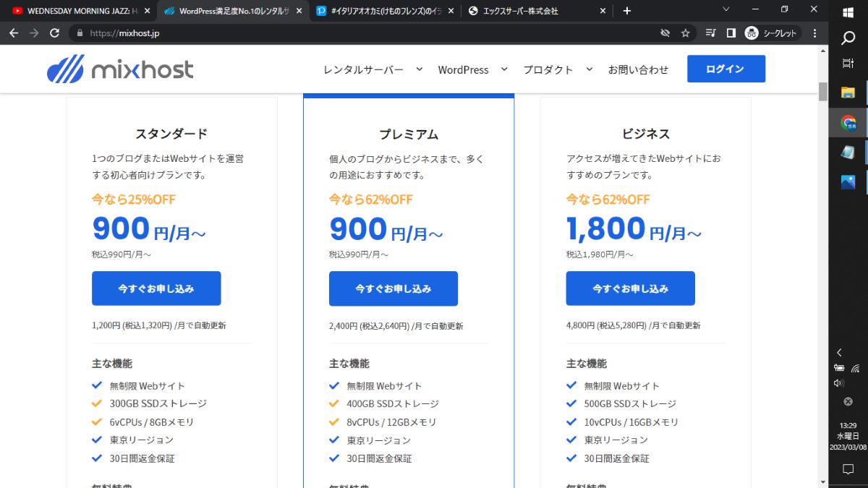The image size is (868, 488).
Task: Close the WEDNESDAY MORNING JAZZ tab
Action: click(147, 11)
